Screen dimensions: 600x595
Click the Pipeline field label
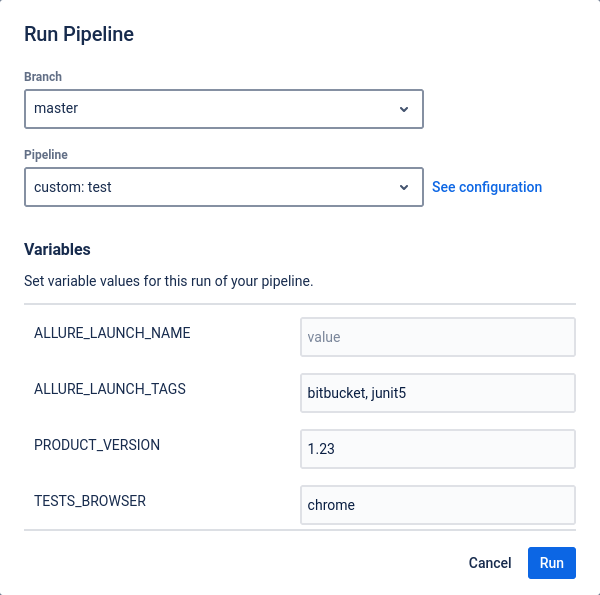pos(46,155)
